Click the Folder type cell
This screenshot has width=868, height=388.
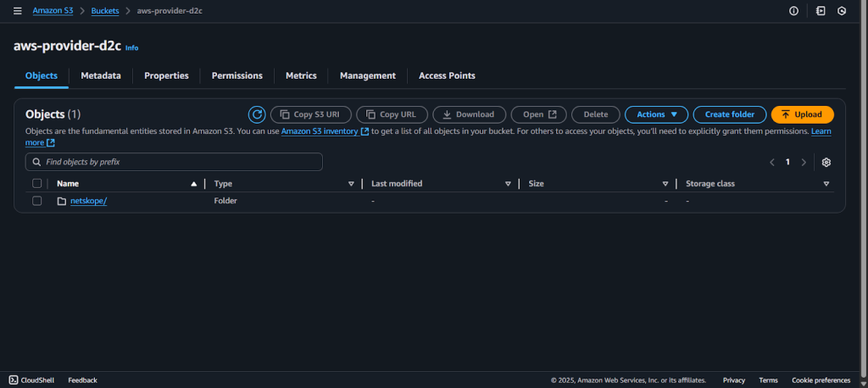(x=225, y=201)
